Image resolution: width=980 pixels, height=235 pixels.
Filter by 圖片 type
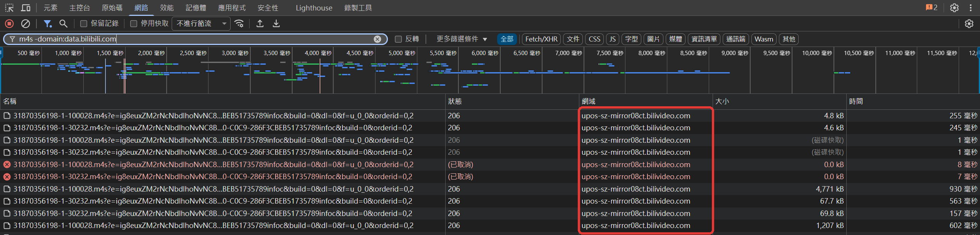(x=653, y=39)
